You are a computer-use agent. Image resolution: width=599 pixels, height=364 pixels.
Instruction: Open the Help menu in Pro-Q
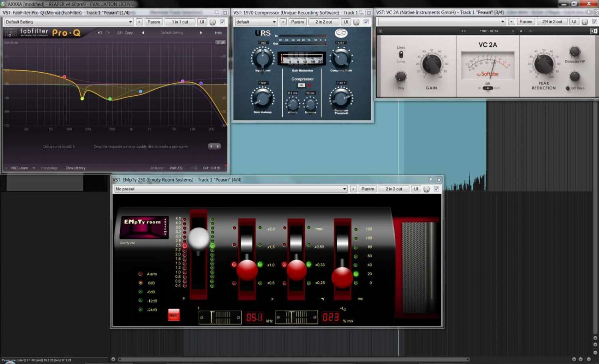coord(218,33)
